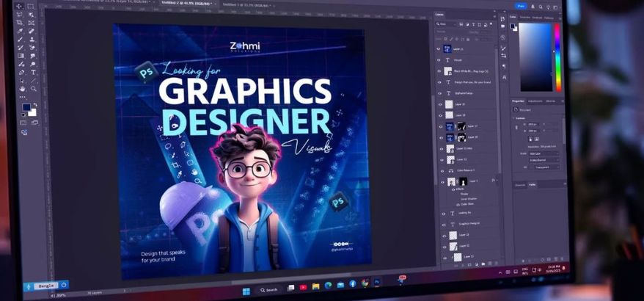
Task: Open the layer filter Kind dropdown
Action: pyautogui.click(x=446, y=23)
